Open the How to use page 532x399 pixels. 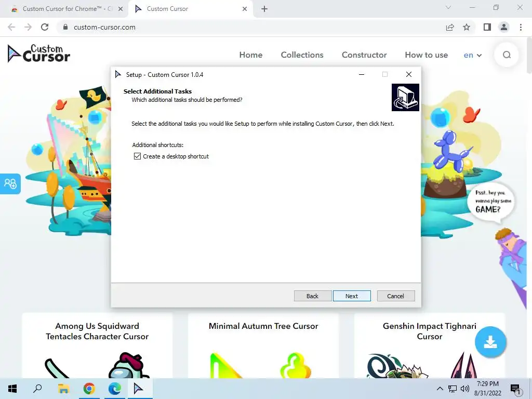[x=426, y=55]
